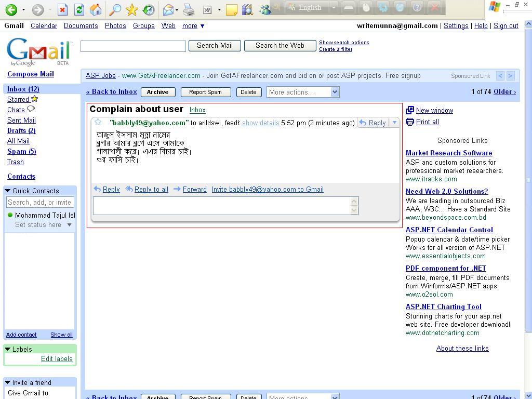Viewport: 532px width, 399px height.
Task: Click the Print toolbar icon
Action: pos(188,10)
